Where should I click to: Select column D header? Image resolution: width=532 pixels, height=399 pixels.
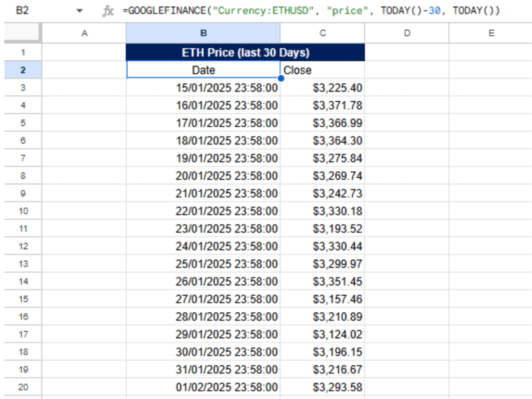click(407, 33)
